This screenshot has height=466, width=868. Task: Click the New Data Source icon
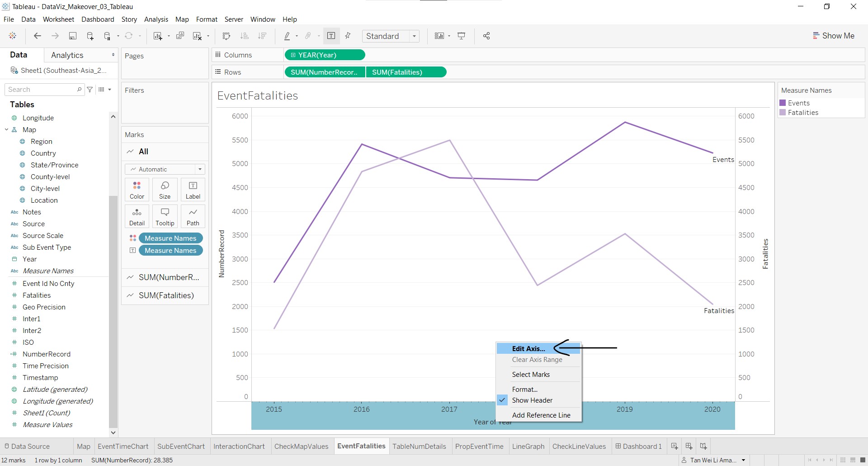[x=90, y=36]
